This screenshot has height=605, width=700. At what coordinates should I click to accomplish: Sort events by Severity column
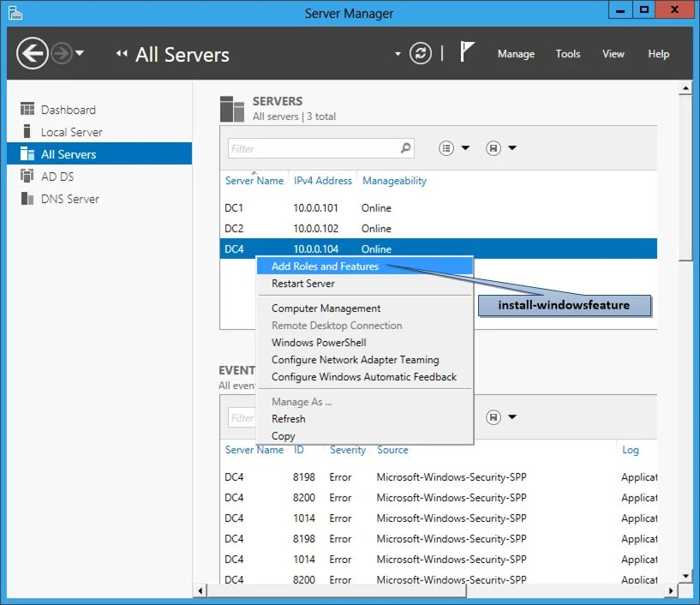click(x=348, y=450)
